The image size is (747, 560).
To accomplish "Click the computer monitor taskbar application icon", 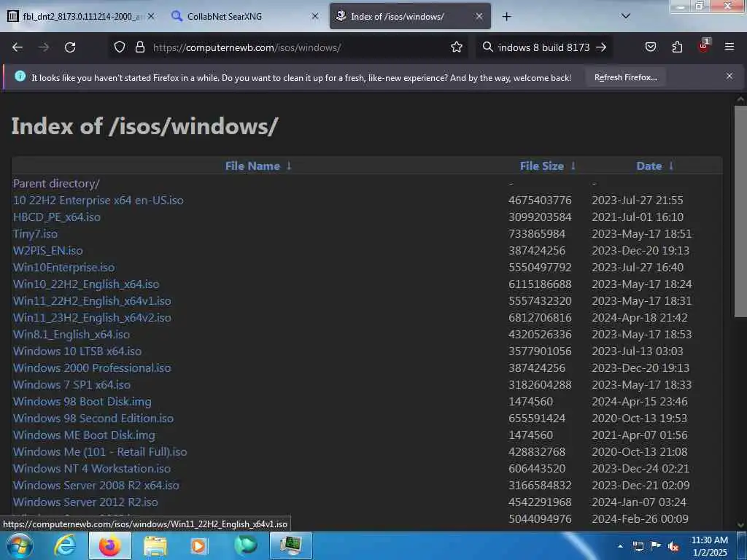I will pos(291,545).
